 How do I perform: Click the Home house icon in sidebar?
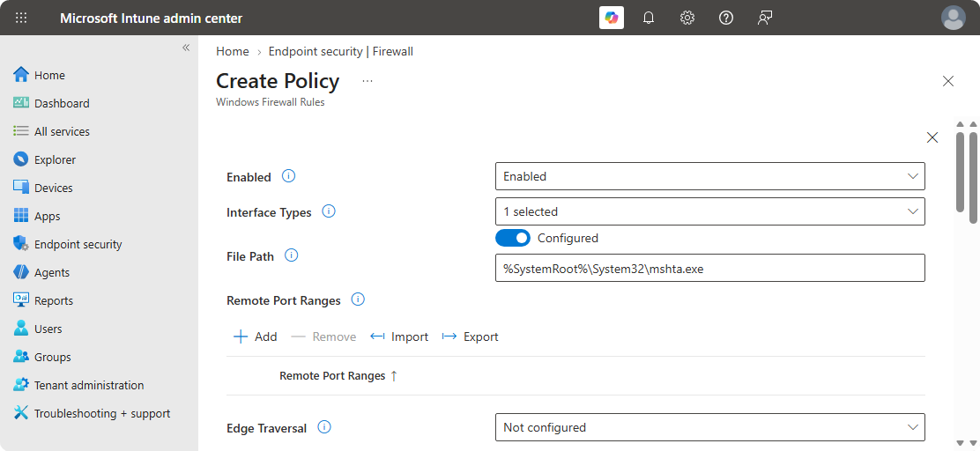(x=21, y=75)
